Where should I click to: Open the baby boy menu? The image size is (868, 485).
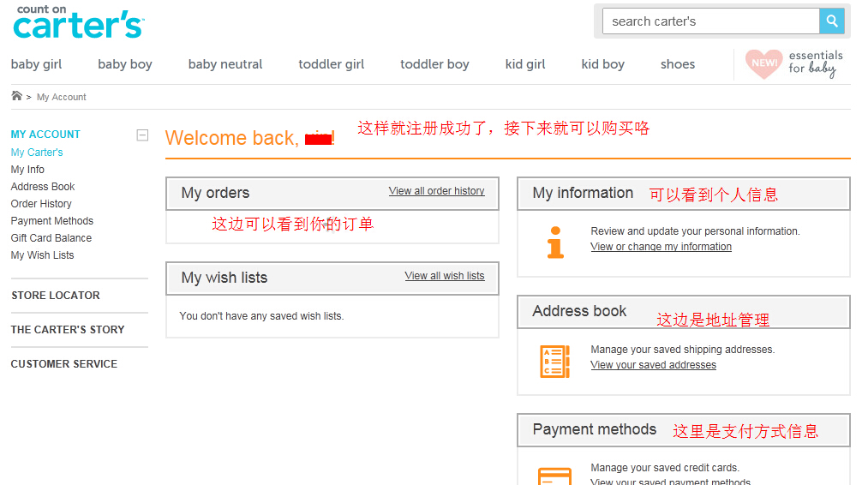click(125, 64)
